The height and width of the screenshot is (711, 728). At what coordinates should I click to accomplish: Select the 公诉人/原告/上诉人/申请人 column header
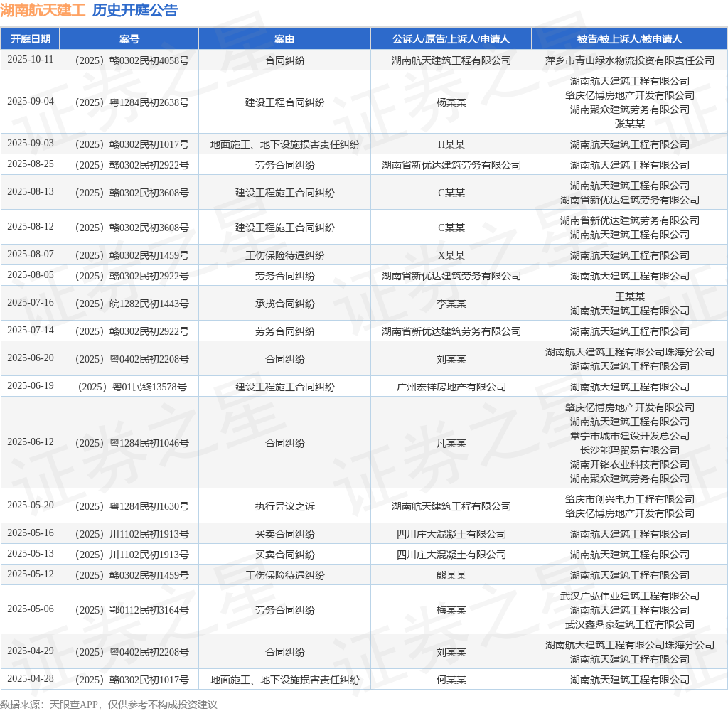pyautogui.click(x=451, y=39)
